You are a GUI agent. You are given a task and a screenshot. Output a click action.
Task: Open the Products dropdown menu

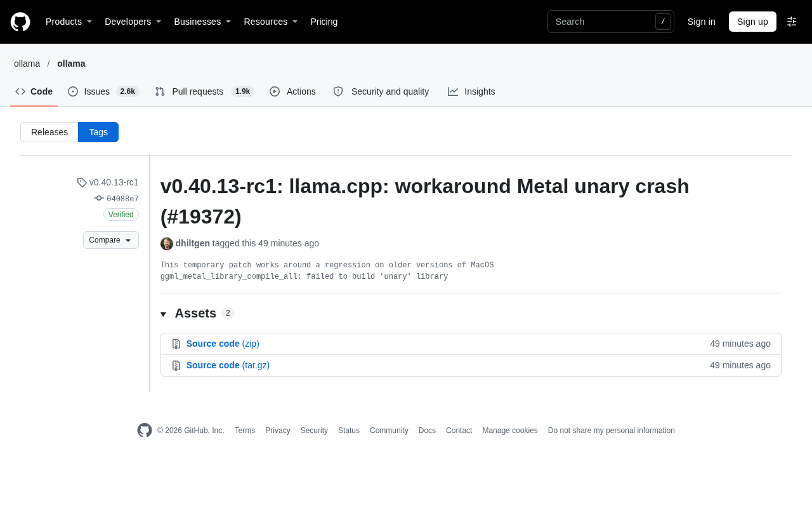click(x=69, y=22)
